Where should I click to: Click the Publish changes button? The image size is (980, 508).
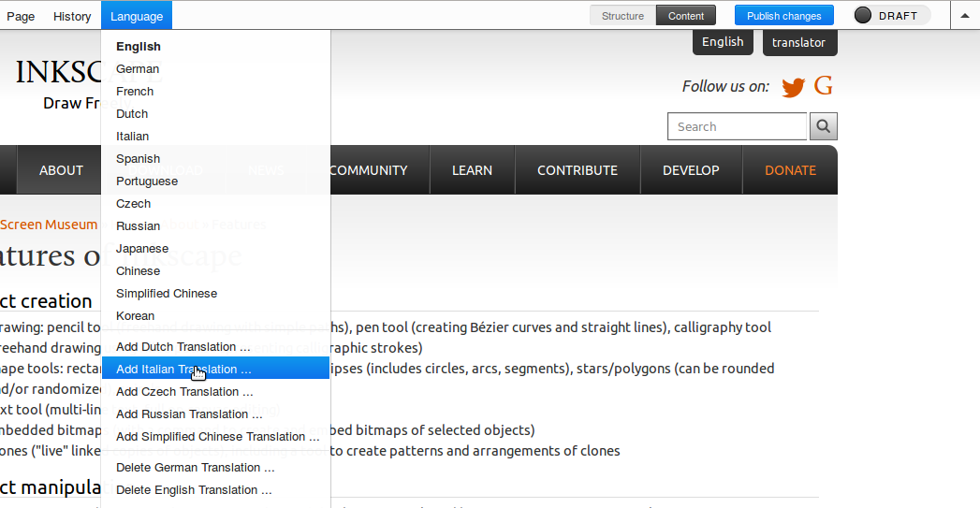coord(783,16)
